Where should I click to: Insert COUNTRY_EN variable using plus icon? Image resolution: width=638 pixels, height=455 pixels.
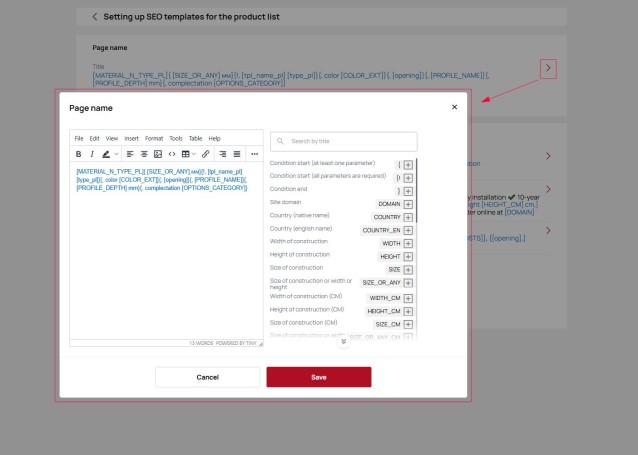click(x=408, y=230)
